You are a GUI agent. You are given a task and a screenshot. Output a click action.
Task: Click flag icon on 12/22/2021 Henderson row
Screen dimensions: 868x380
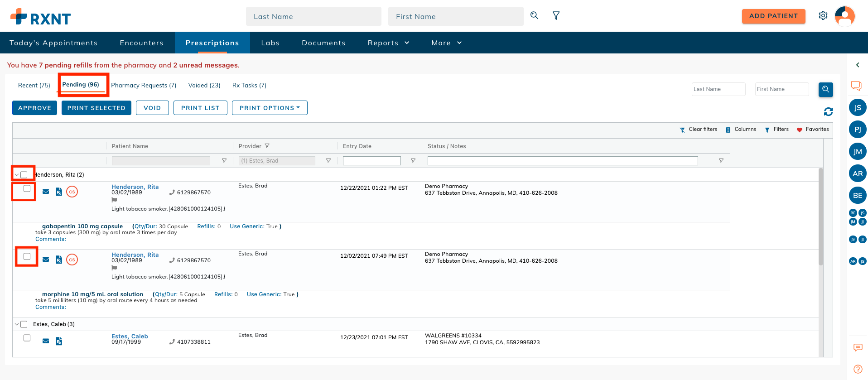point(114,200)
